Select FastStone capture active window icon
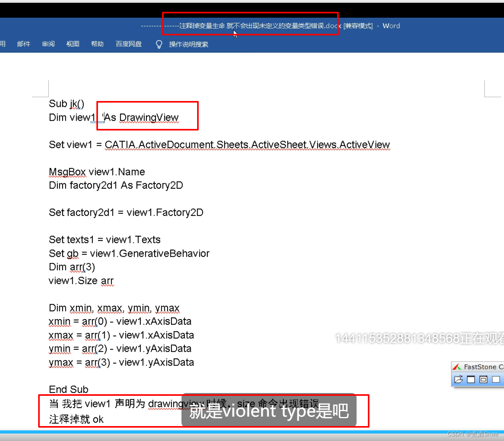504x441 pixels. [x=471, y=379]
